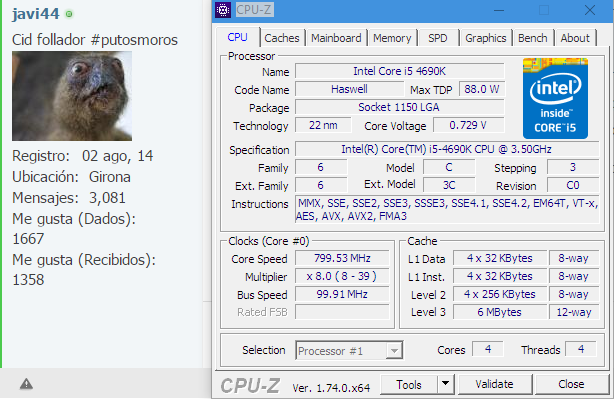The image size is (614, 399).
Task: Select the SPD tab
Action: point(438,38)
